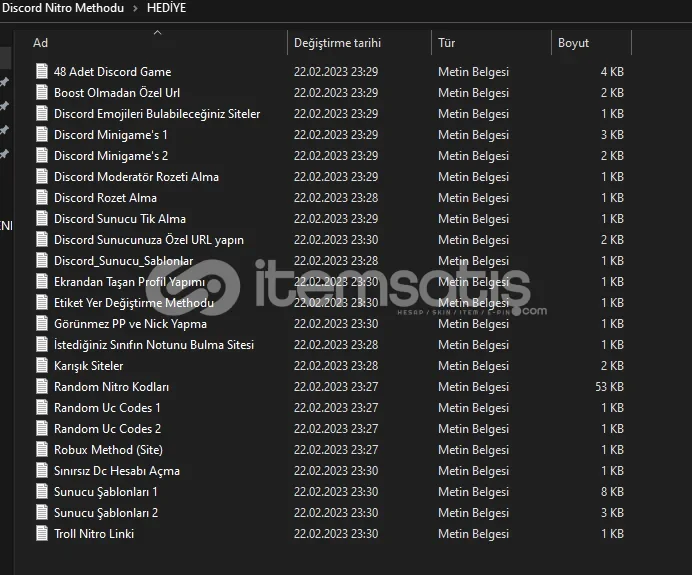Select file name Robux Method (Site)
The width and height of the screenshot is (692, 575).
(x=109, y=450)
